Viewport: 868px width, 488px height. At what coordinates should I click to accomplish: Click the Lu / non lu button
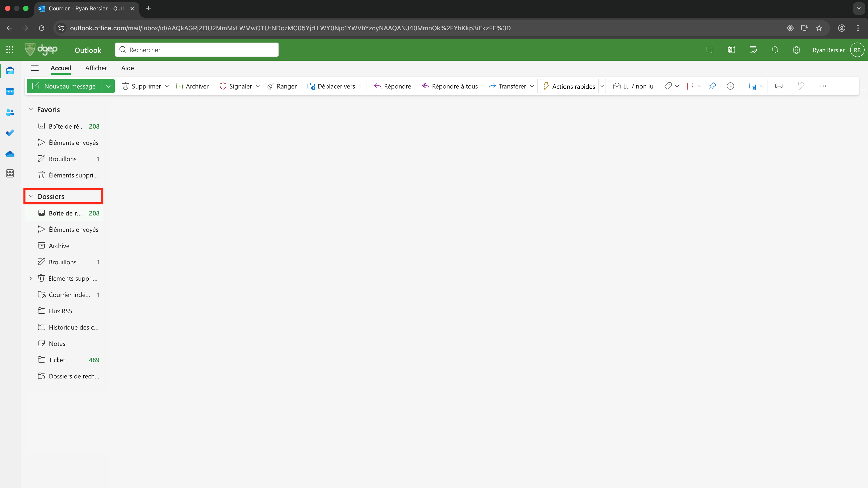point(633,86)
